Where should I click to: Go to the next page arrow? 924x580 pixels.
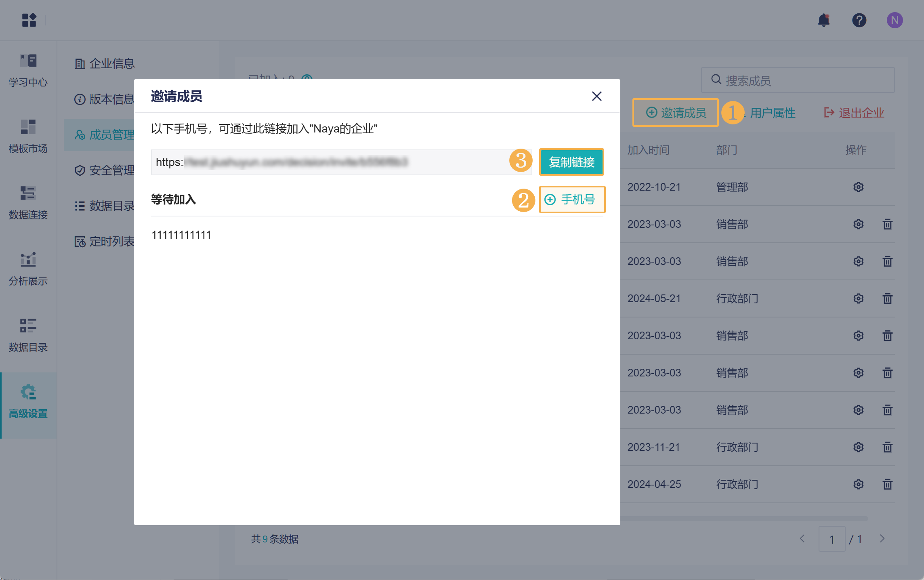pos(882,539)
